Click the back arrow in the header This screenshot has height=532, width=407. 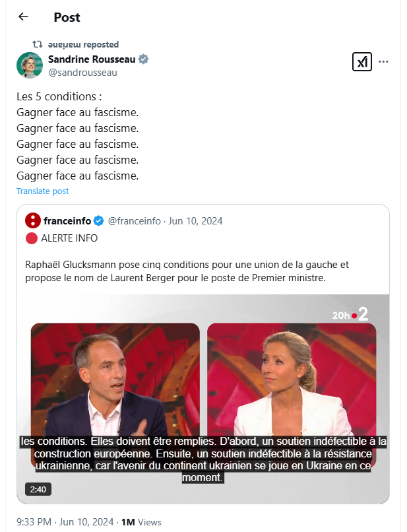pos(23,17)
